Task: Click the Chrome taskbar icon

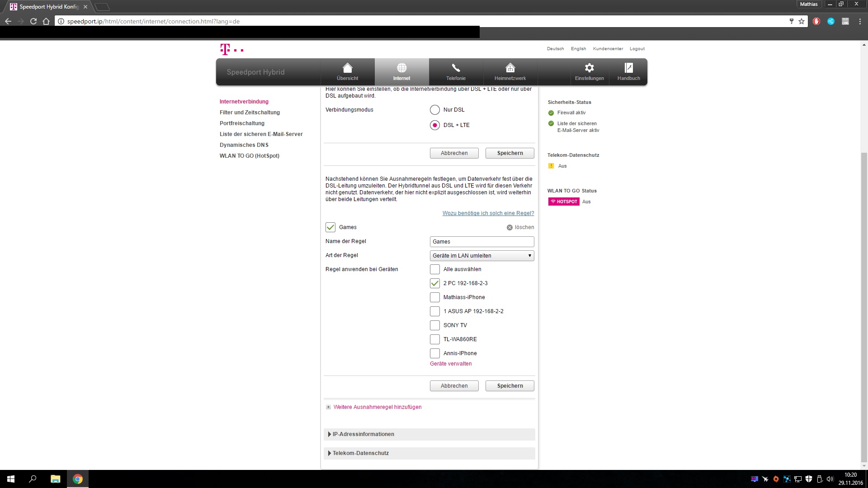Action: pos(78,479)
